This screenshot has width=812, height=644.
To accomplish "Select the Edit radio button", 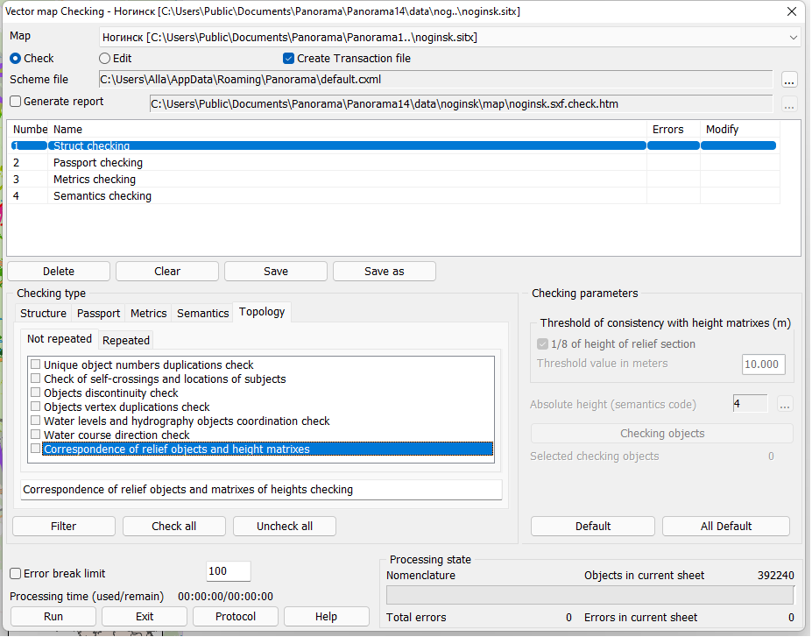I will [x=105, y=59].
